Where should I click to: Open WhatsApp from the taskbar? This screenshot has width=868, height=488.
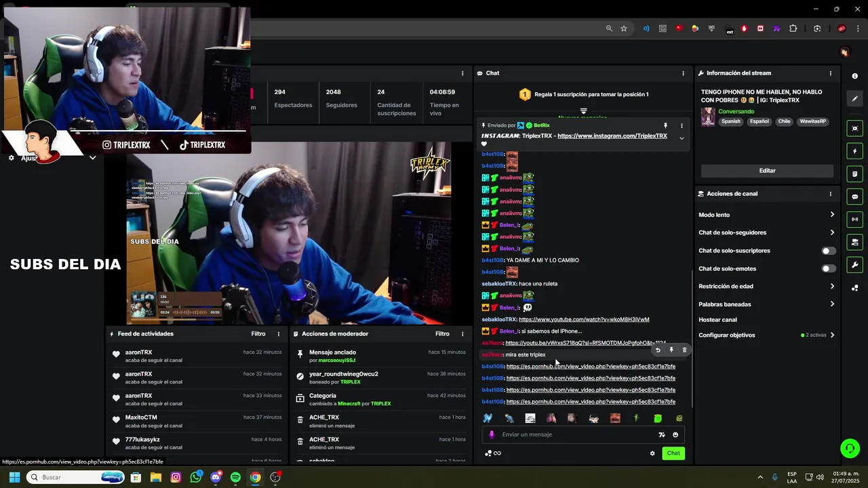pyautogui.click(x=196, y=477)
